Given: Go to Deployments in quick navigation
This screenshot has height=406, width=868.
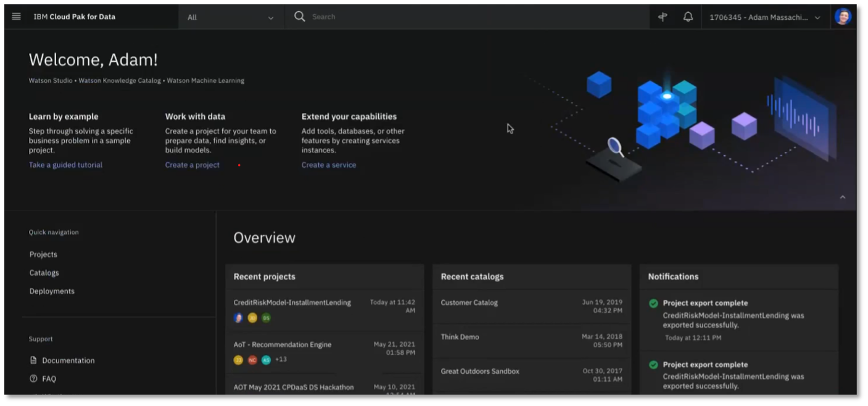Looking at the screenshot, I should tap(52, 291).
